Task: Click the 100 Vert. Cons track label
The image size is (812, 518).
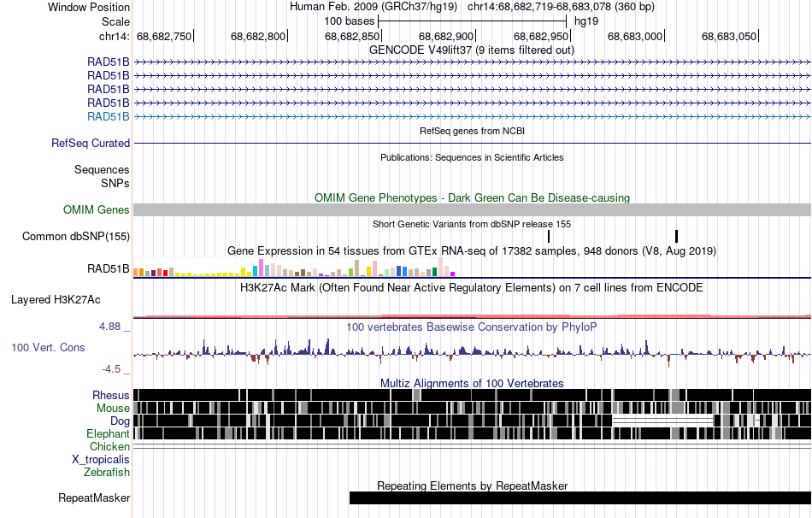Action: 48,348
